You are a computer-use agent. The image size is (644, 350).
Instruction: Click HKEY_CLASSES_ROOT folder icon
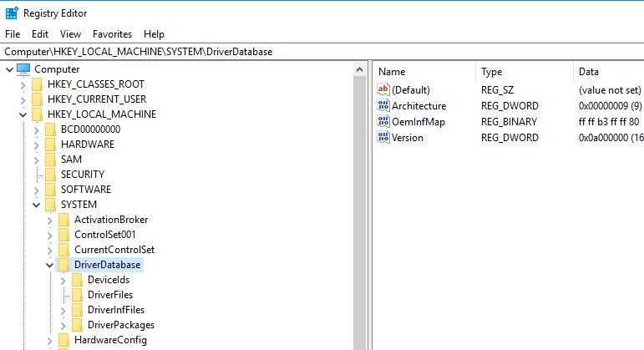[x=38, y=84]
